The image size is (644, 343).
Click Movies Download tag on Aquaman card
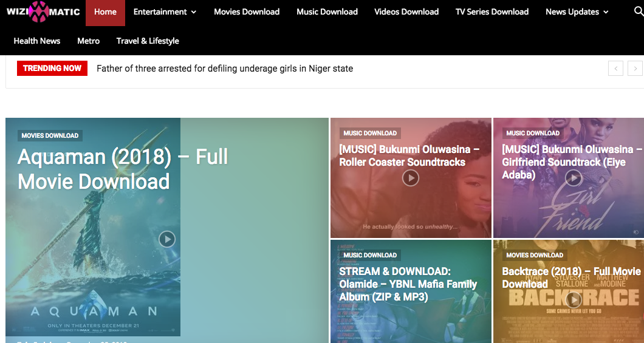pos(50,135)
